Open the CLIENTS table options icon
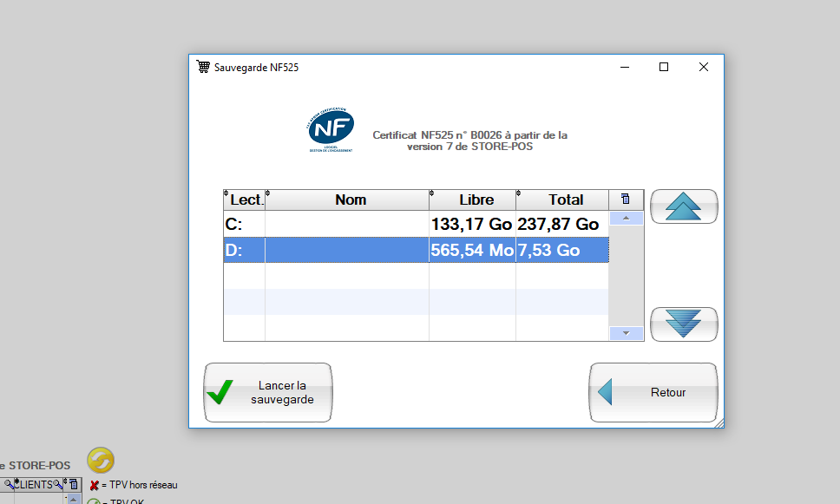The image size is (840, 504). pyautogui.click(x=74, y=485)
